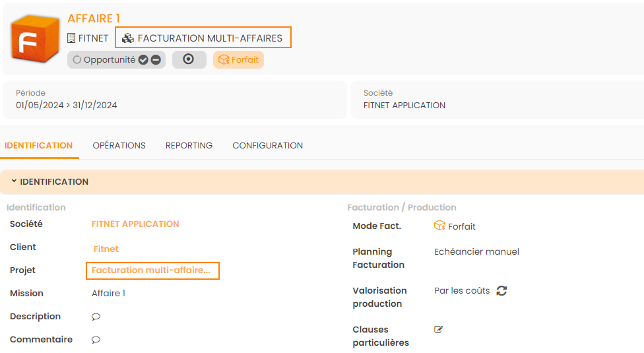
Task: Click the checkmark icon next to Opportunité
Action: [x=143, y=60]
